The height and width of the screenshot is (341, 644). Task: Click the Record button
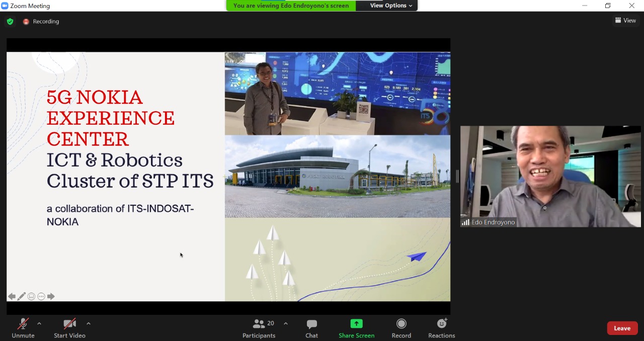click(x=401, y=328)
